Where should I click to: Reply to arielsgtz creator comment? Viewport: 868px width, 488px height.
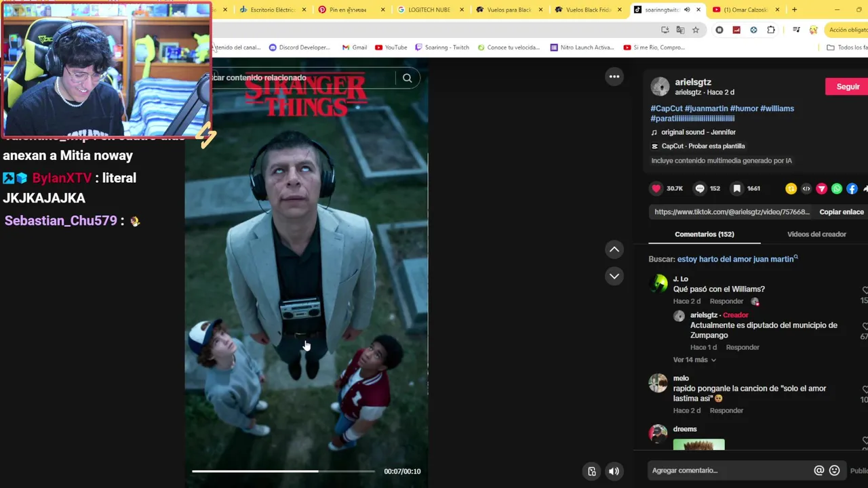(743, 348)
